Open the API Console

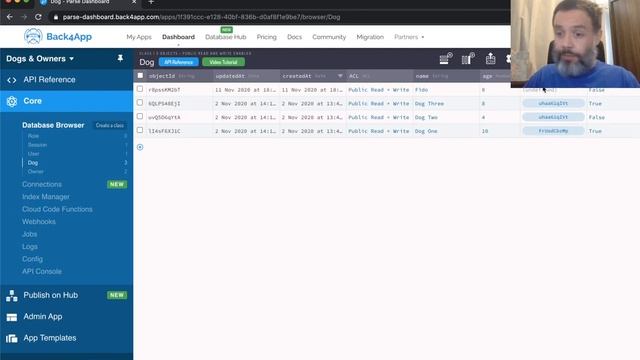(x=42, y=271)
